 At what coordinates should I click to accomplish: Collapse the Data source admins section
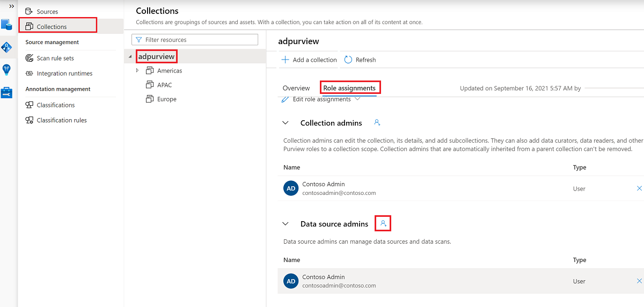[286, 224]
